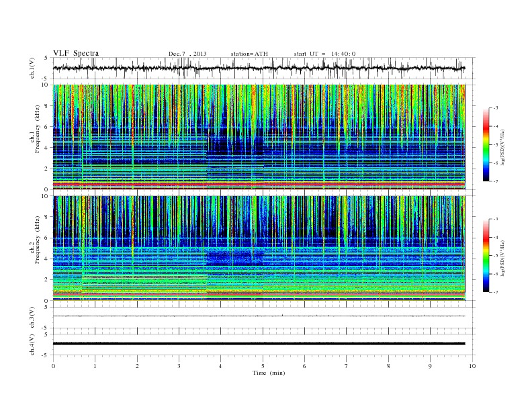This screenshot has height=411, width=532.
Task: Click the '4' time axis tick label
Action: pos(221,366)
